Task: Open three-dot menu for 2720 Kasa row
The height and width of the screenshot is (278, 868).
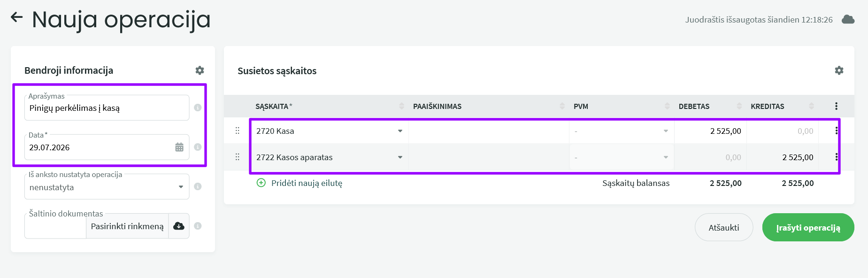Action: [836, 131]
